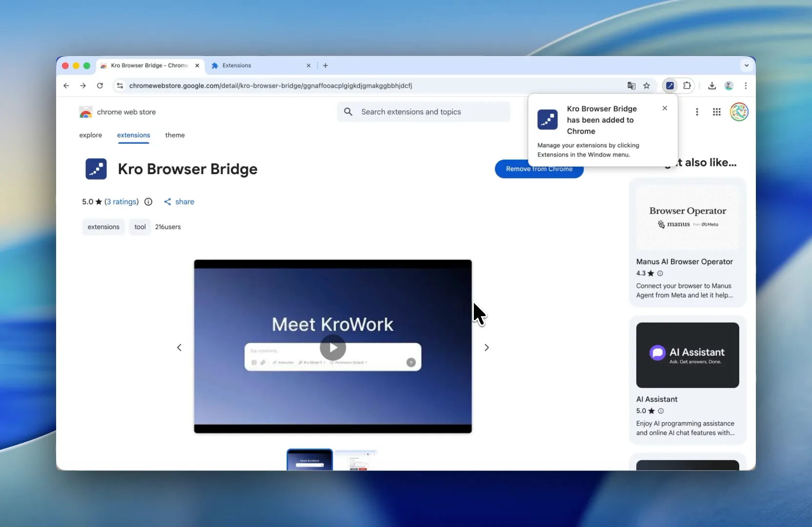812x527 pixels.
Task: Open the AI Assistant card image
Action: click(x=688, y=355)
